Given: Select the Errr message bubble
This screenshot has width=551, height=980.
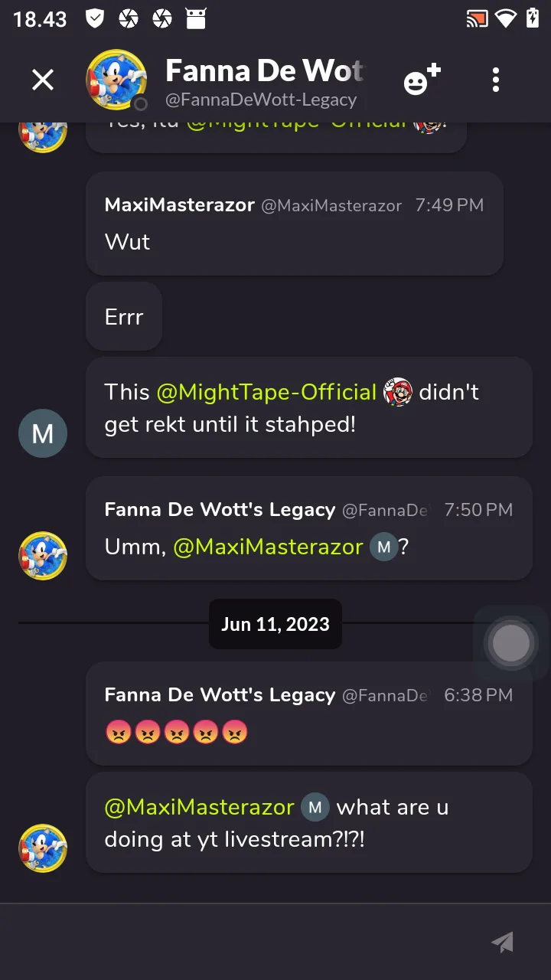Looking at the screenshot, I should 124,317.
